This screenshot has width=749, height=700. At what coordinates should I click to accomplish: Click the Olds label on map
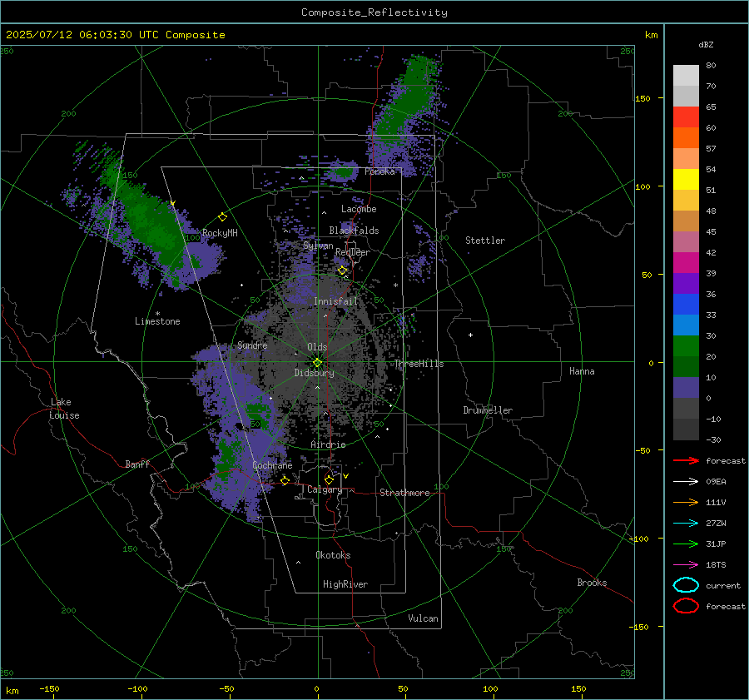317,347
